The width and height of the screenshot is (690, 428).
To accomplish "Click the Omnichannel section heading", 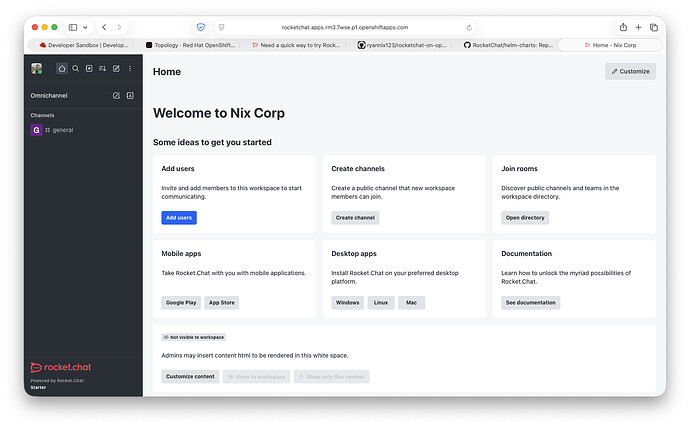I will point(49,95).
